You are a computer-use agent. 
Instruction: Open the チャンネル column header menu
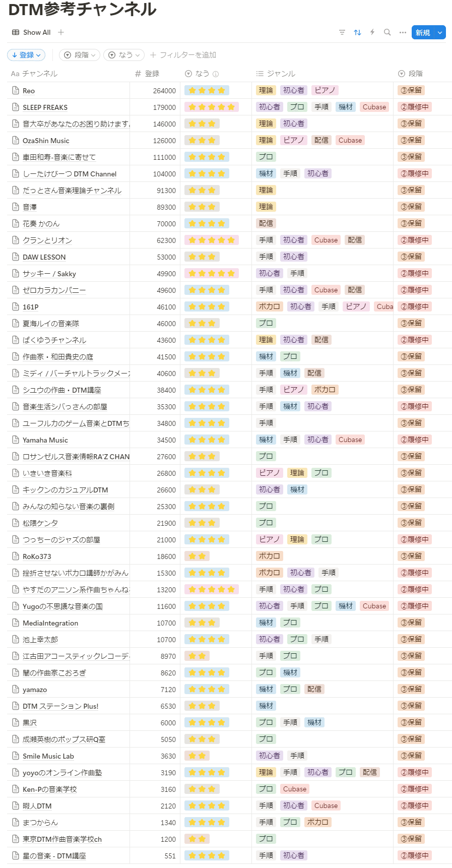[x=34, y=74]
